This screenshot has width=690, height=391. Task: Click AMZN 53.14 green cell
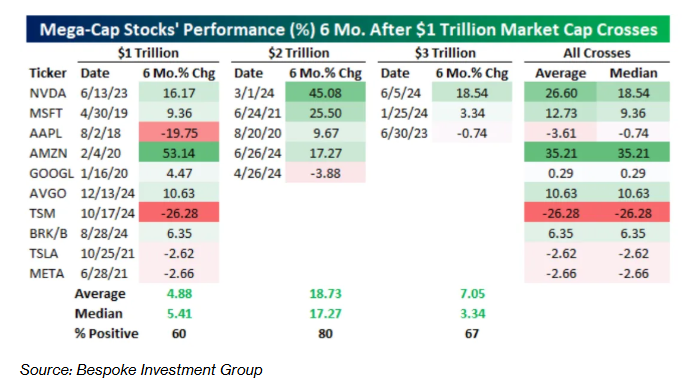[179, 153]
